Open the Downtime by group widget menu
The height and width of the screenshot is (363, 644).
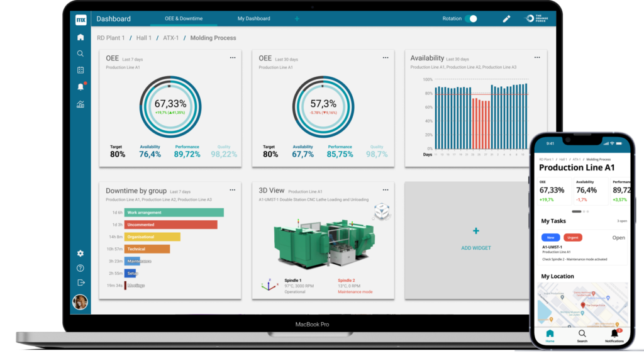pyautogui.click(x=232, y=189)
